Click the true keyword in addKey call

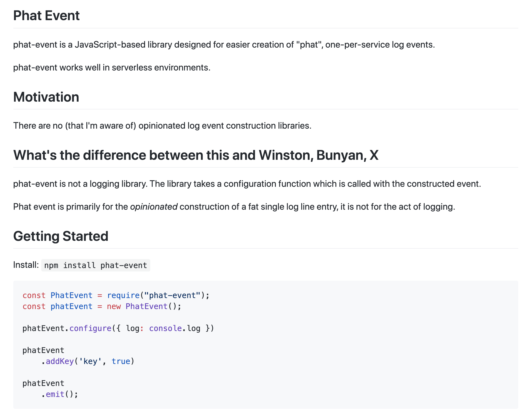point(121,361)
